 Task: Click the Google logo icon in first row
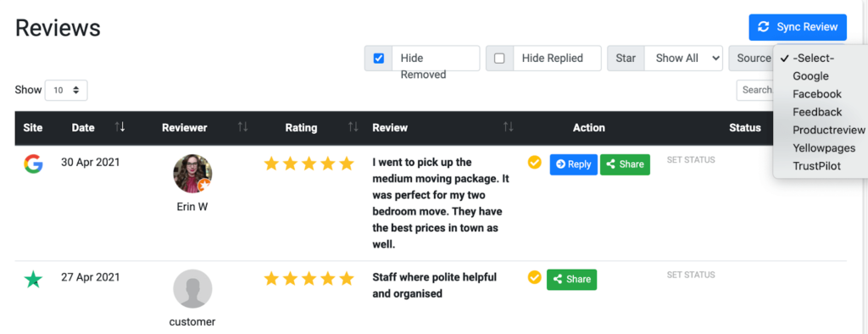[x=33, y=164]
